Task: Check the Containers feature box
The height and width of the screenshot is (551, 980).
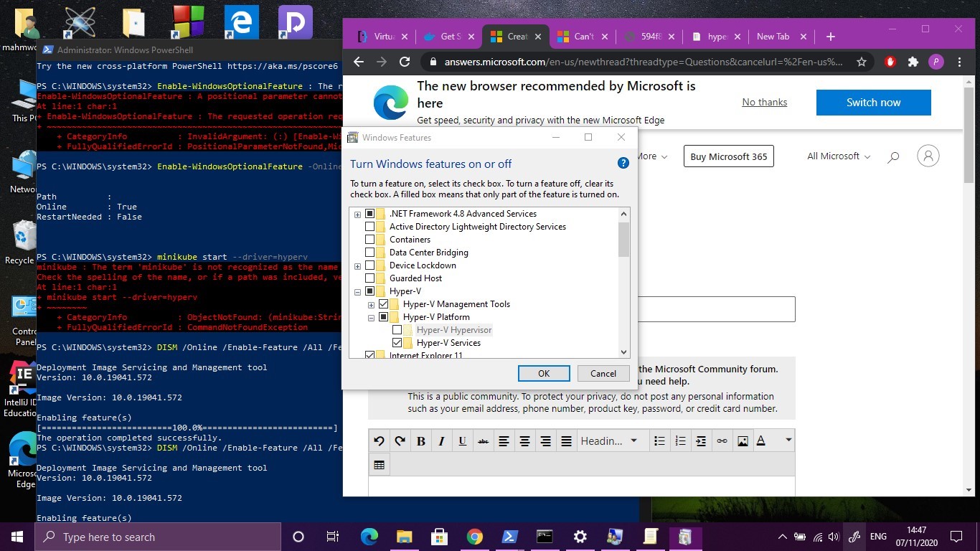Action: click(x=370, y=240)
